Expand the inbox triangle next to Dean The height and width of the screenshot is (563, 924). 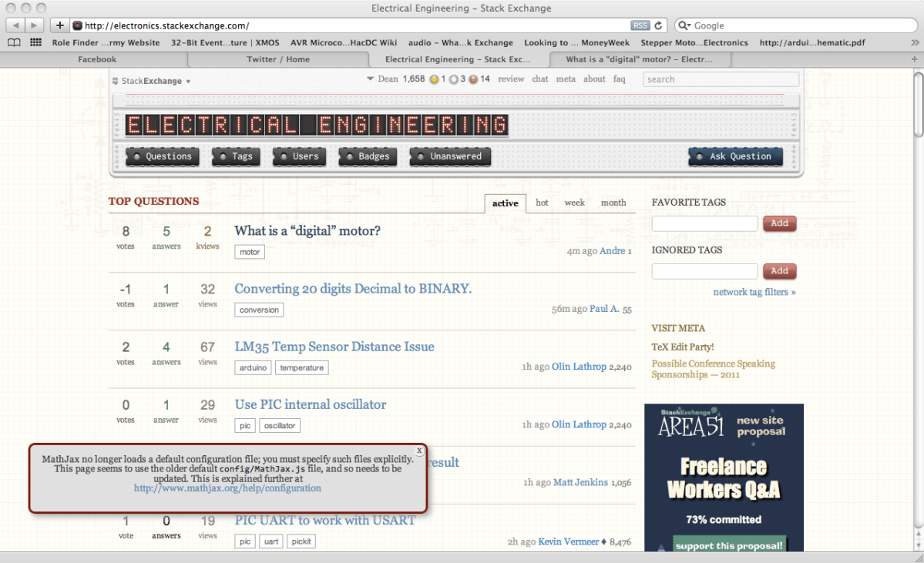[x=370, y=79]
